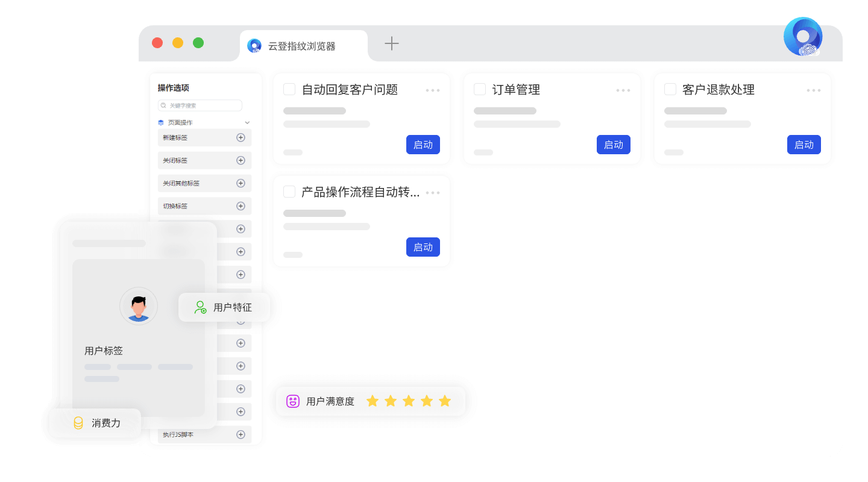This screenshot has width=868, height=482.
Task: Click the magnifier icon in the search box
Action: click(x=163, y=105)
